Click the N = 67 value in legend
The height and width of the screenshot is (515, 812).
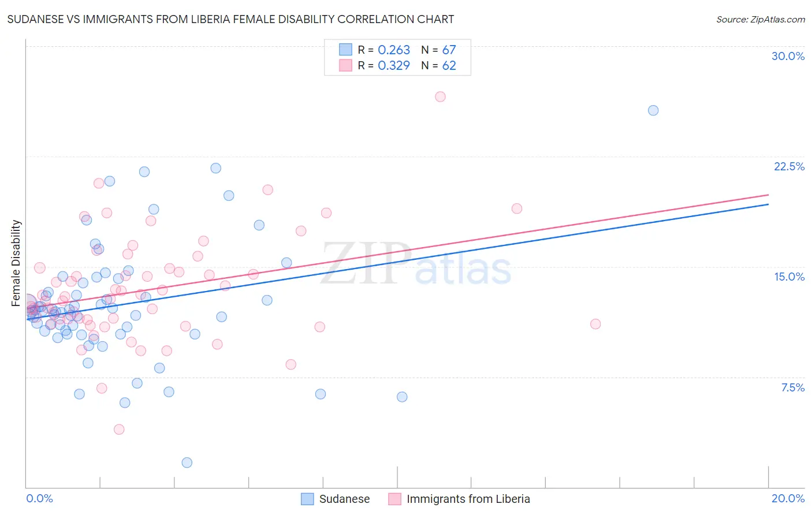[438, 50]
